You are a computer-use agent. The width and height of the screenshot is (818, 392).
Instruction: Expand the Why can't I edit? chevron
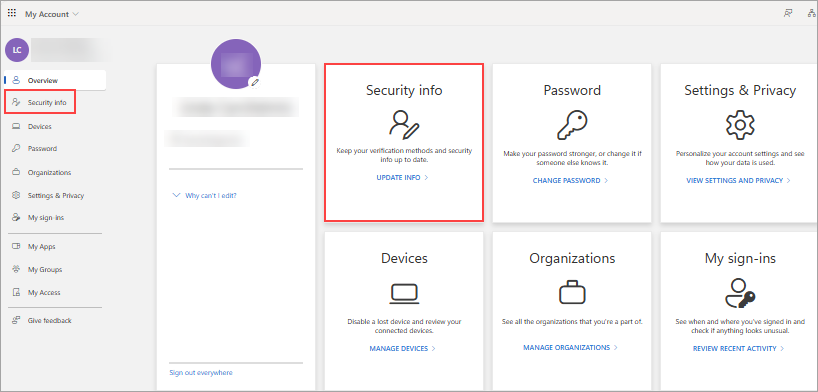tap(176, 196)
